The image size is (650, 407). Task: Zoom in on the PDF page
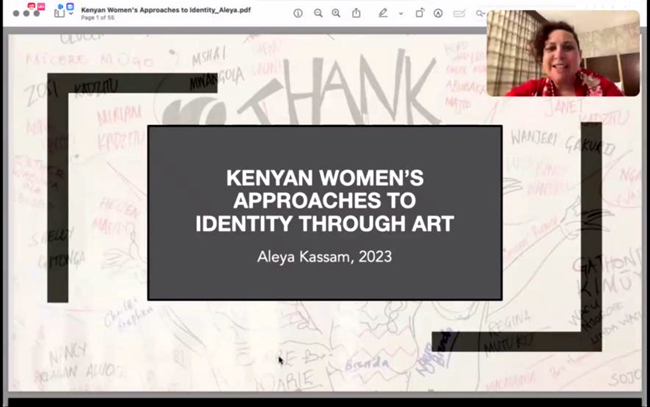coord(336,13)
